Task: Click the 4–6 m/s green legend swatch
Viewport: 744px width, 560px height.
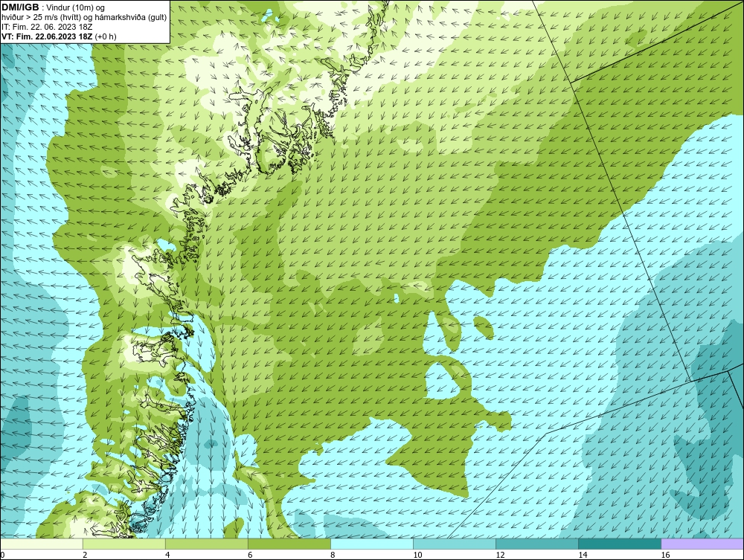Action: pyautogui.click(x=207, y=544)
